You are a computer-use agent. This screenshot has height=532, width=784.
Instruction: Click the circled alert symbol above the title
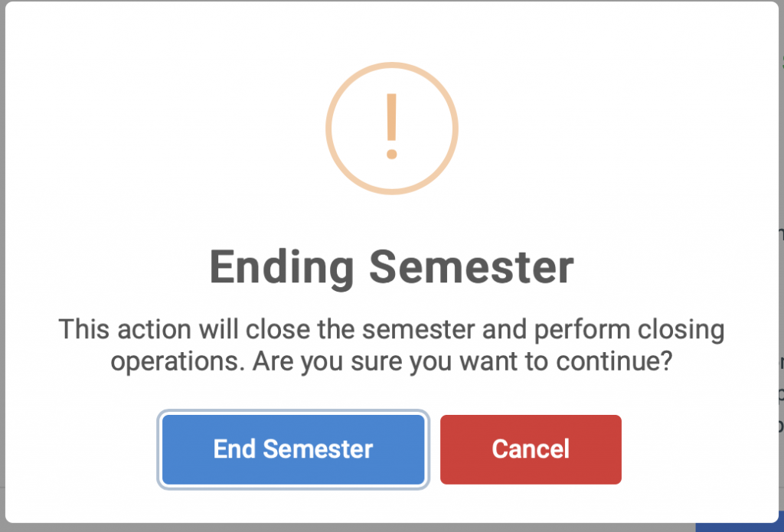click(391, 129)
